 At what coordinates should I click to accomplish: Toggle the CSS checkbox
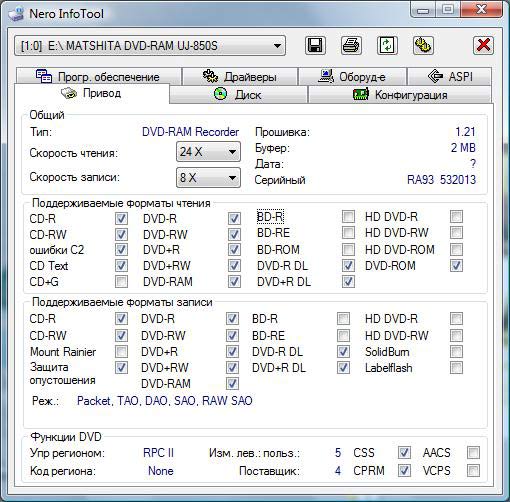(404, 453)
